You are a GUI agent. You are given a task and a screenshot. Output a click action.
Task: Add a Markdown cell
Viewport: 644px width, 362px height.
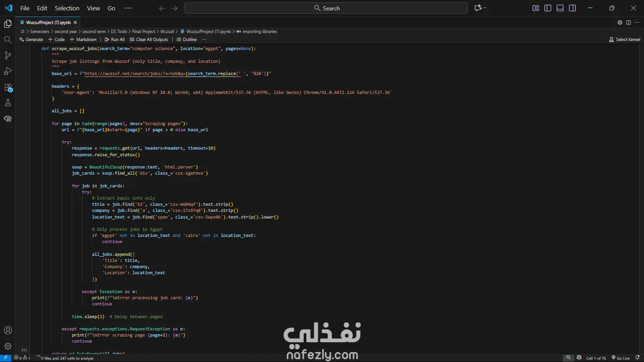[x=83, y=40]
